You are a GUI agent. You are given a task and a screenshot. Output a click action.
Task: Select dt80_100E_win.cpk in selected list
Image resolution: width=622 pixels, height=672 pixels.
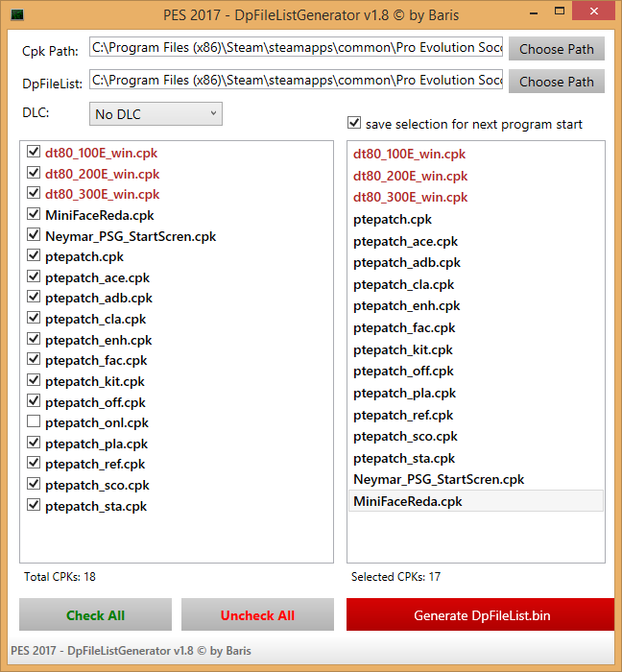tap(476, 154)
